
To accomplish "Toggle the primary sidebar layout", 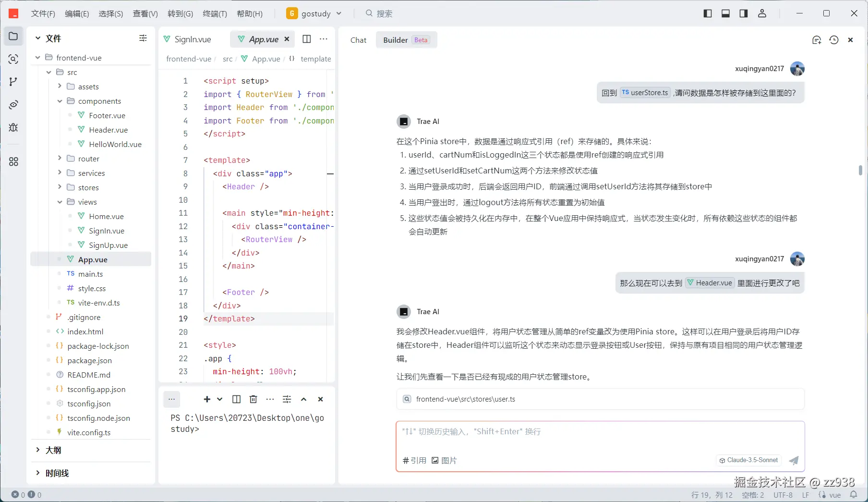I will pos(708,13).
